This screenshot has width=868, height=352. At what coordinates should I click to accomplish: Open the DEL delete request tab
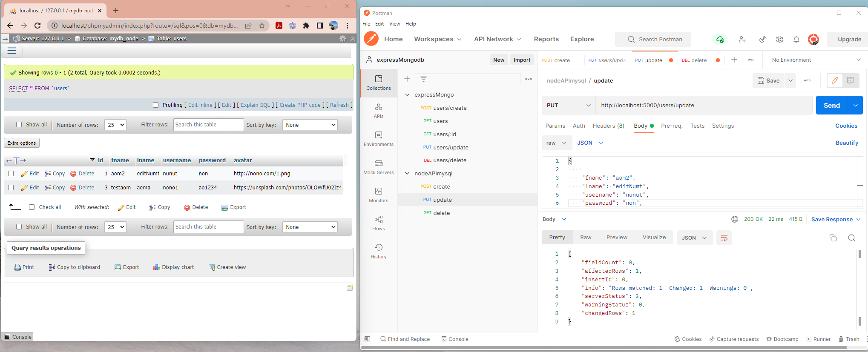pos(694,60)
